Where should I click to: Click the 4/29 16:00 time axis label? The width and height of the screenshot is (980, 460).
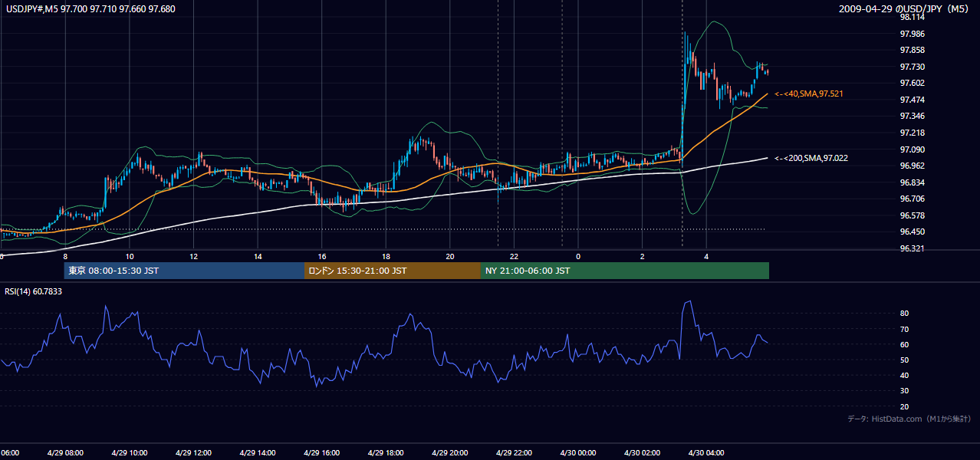[x=321, y=453]
